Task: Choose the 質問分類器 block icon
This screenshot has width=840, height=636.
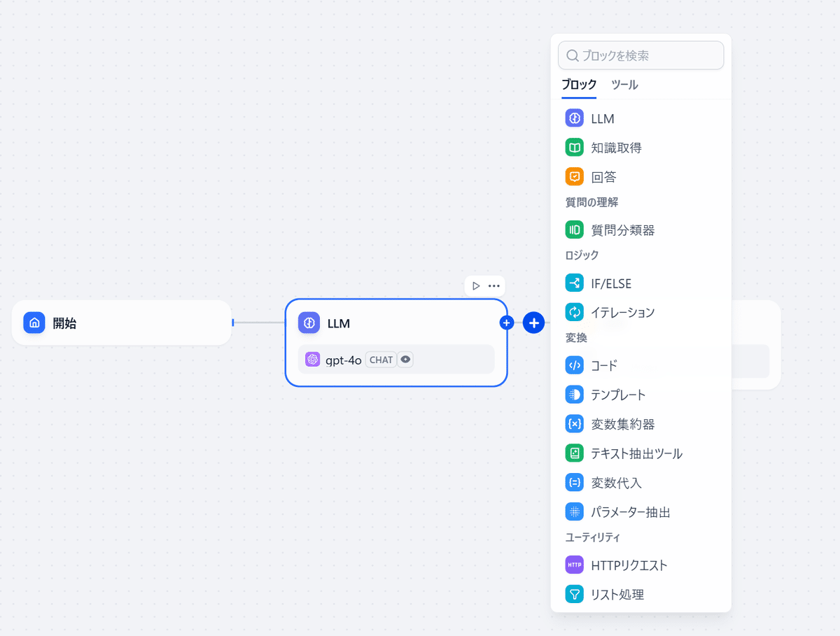Action: pos(574,229)
